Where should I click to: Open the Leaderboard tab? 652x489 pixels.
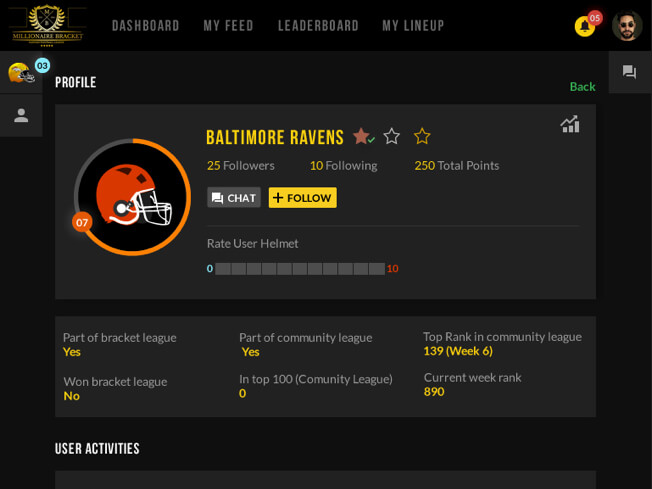click(x=318, y=26)
